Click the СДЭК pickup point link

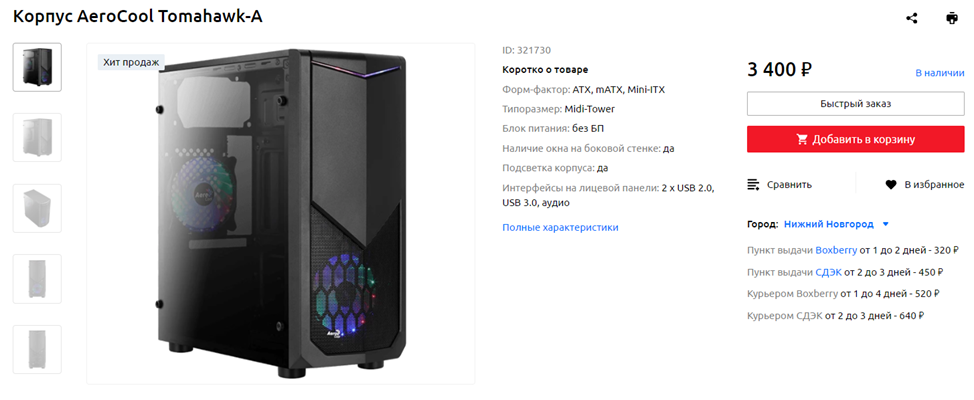point(828,272)
